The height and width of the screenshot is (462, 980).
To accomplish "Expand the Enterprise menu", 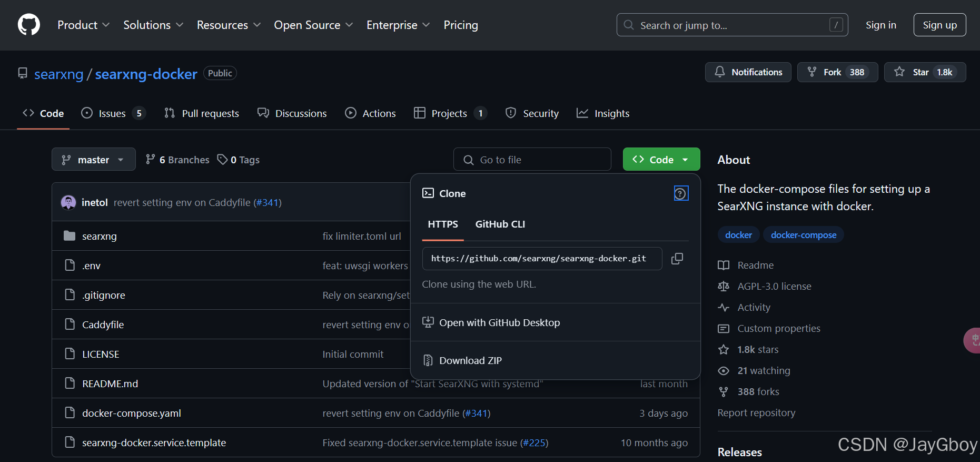I will [x=398, y=25].
